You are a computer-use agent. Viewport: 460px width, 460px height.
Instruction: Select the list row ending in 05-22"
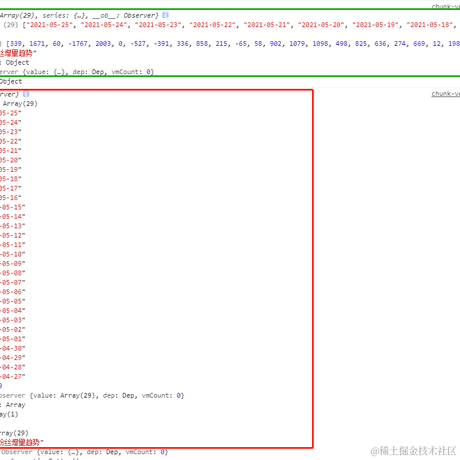[x=11, y=141]
